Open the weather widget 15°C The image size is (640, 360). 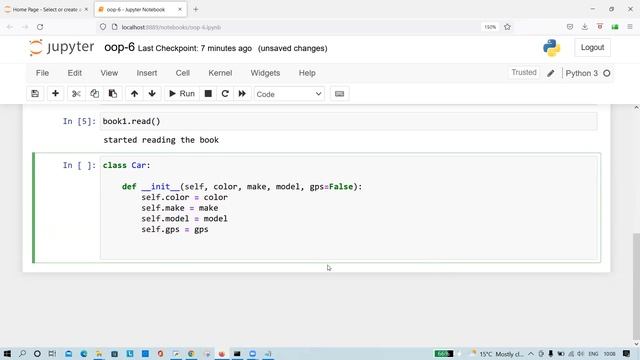(x=497, y=354)
